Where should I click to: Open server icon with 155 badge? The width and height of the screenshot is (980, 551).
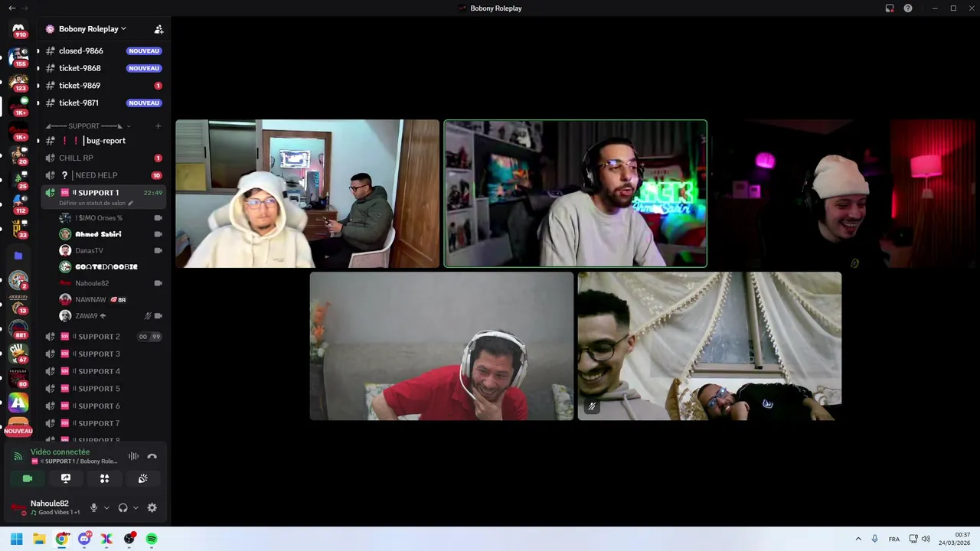coord(18,57)
